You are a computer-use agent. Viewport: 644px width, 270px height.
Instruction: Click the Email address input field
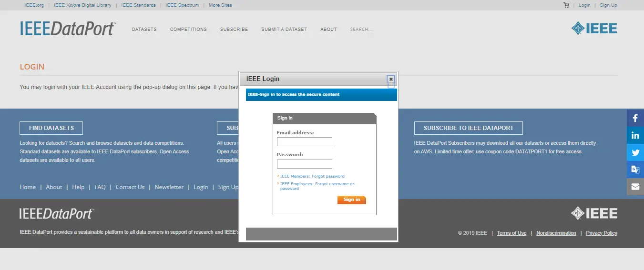click(x=304, y=141)
